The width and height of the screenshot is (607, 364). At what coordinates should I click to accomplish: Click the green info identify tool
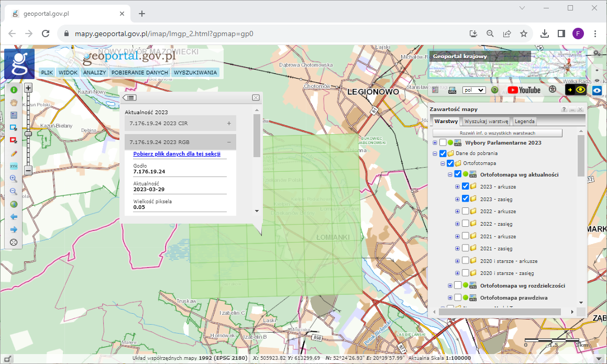pyautogui.click(x=14, y=90)
